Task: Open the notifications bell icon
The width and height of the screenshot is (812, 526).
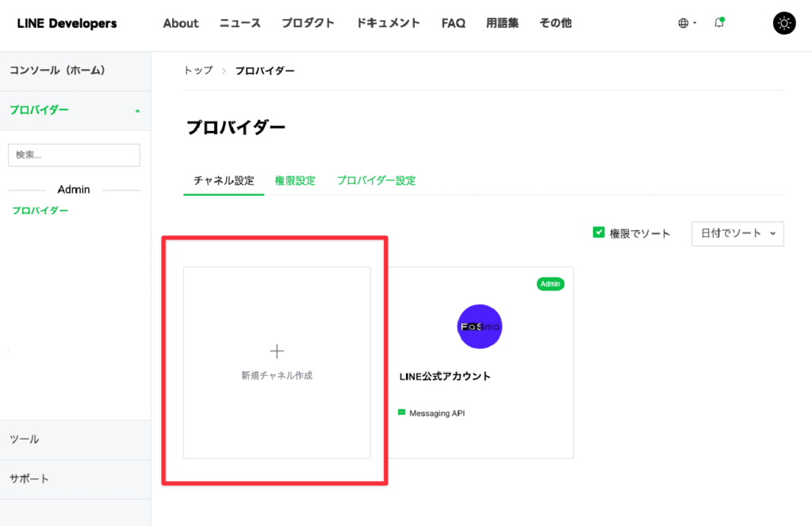Action: (x=719, y=23)
